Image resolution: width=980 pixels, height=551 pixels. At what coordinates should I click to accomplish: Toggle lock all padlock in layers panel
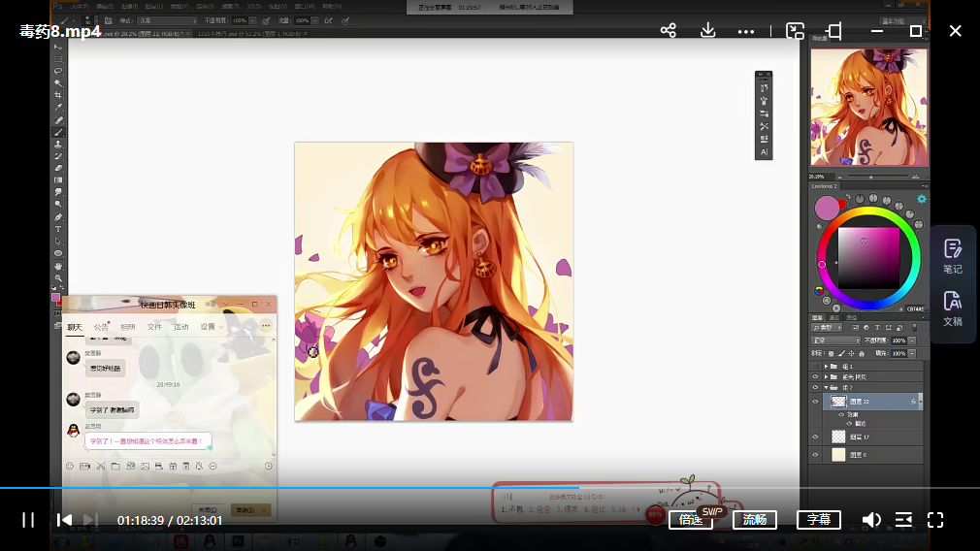862,353
